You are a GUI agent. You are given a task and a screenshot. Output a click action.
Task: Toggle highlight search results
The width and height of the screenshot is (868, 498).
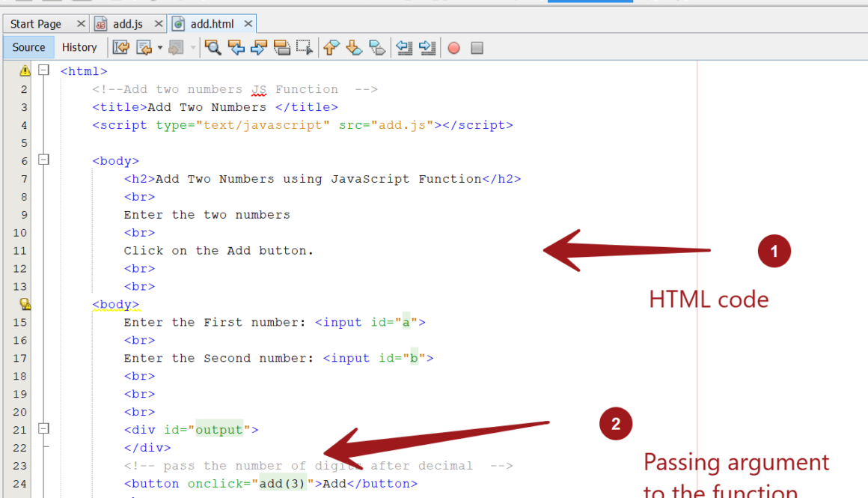point(282,47)
